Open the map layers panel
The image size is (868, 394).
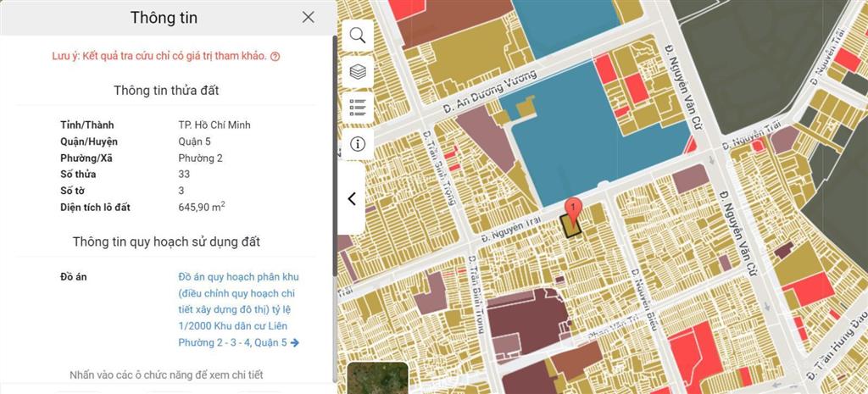tap(358, 71)
